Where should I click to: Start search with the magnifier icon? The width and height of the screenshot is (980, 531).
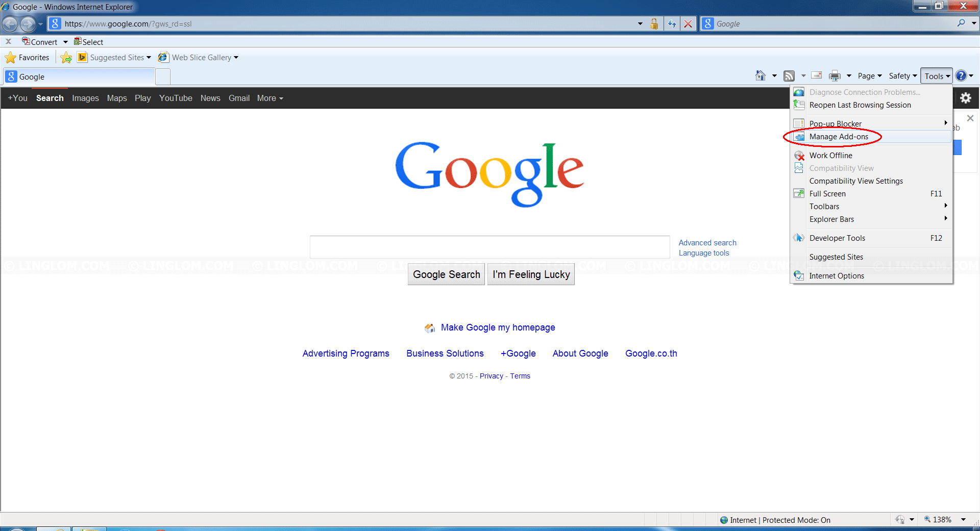961,23
